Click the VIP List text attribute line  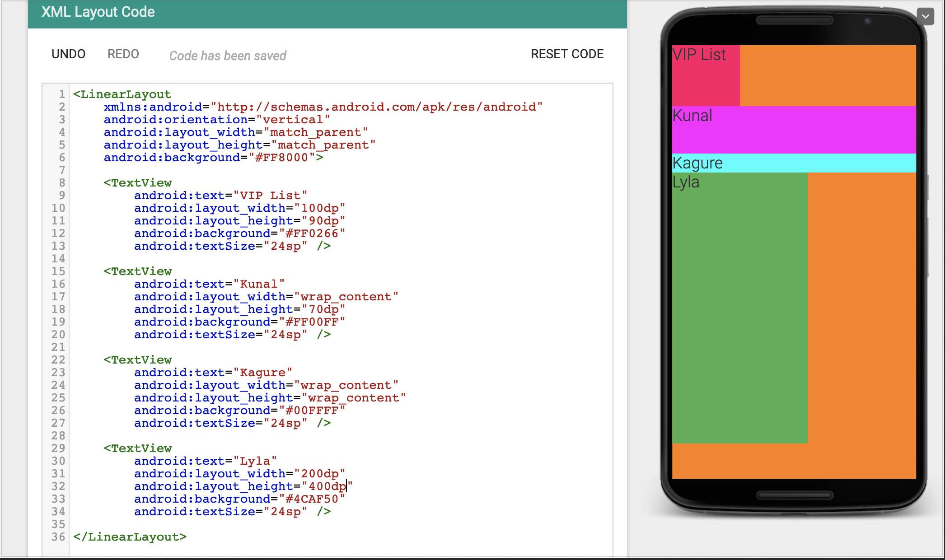tap(220, 196)
